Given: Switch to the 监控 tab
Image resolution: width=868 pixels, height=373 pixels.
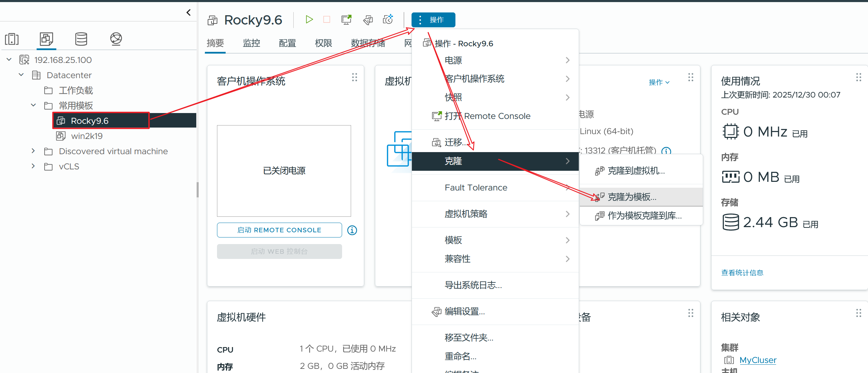Looking at the screenshot, I should (251, 43).
